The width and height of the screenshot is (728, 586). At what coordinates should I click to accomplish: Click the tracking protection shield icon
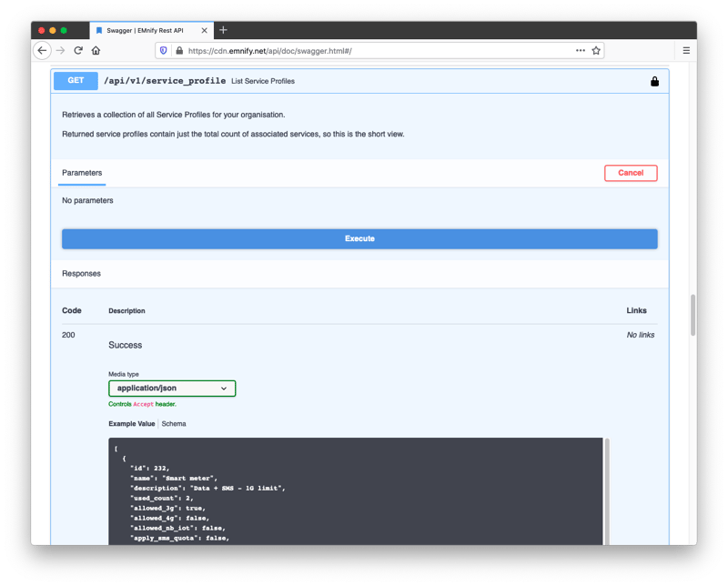164,51
